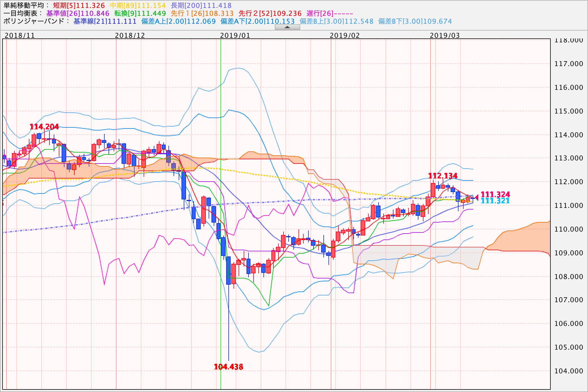Image resolution: width=588 pixels, height=392 pixels.
Task: Click the 117.000 price axis label
Action: pyautogui.click(x=569, y=64)
